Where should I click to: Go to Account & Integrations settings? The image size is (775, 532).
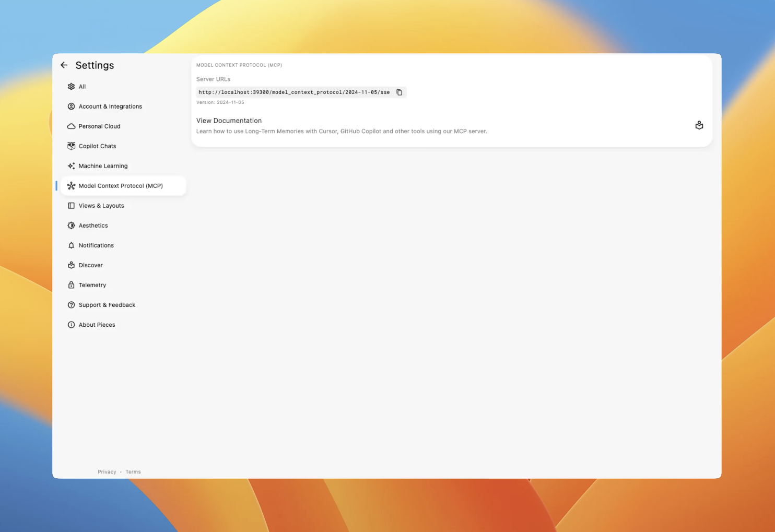(x=123, y=107)
